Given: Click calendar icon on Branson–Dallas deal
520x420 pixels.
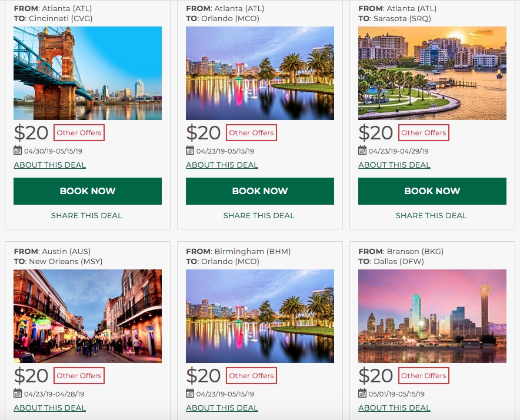Looking at the screenshot, I should pyautogui.click(x=362, y=394).
